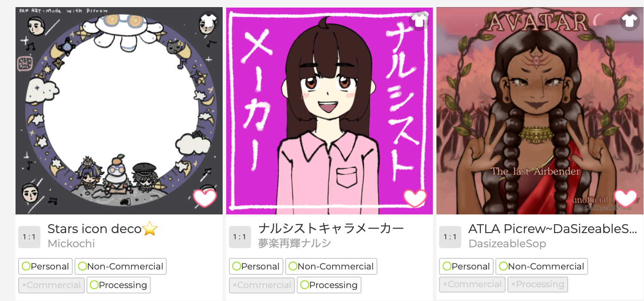Open the Avatar Last Airbender thumbnail
The height and width of the screenshot is (301, 644).
pos(540,111)
